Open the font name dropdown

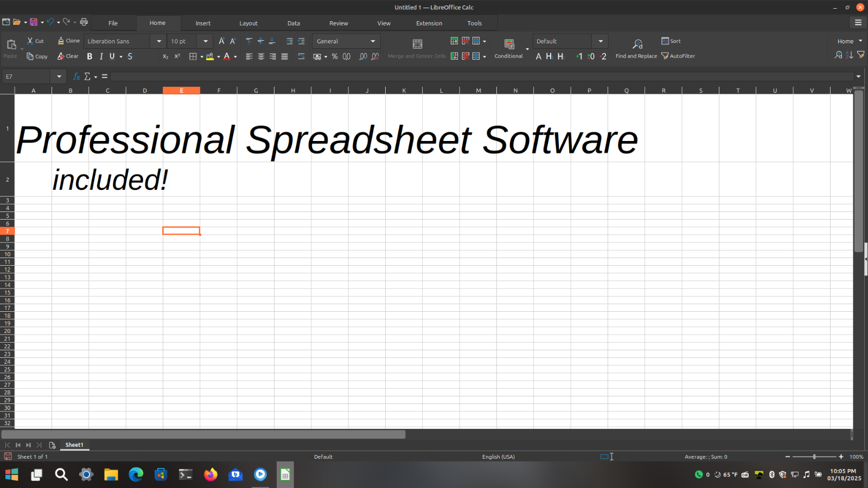(x=159, y=41)
